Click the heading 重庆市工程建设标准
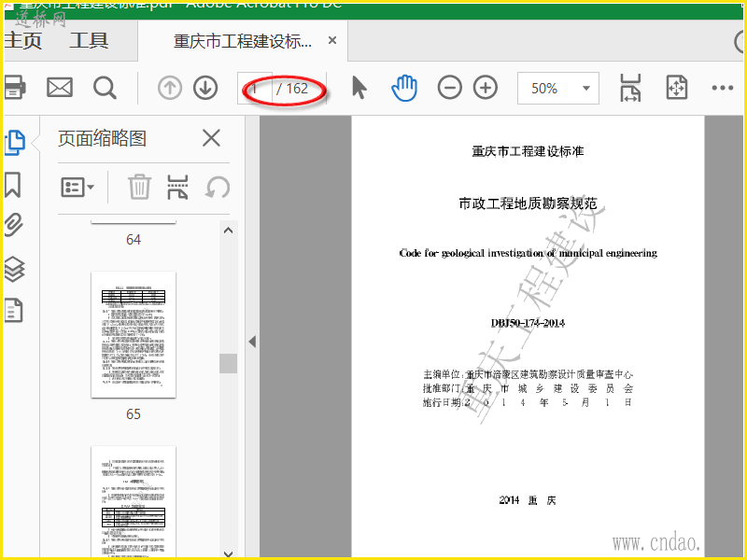The width and height of the screenshot is (747, 560). point(528,151)
